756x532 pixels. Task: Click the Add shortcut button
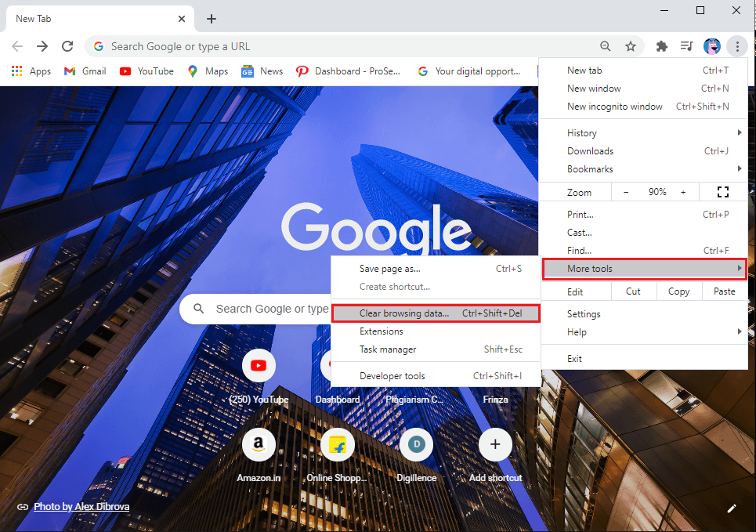click(x=495, y=444)
